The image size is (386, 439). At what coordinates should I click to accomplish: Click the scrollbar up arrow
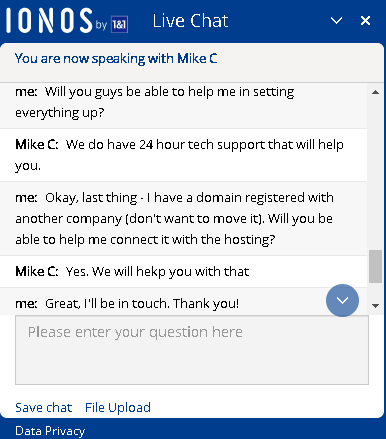[x=375, y=92]
